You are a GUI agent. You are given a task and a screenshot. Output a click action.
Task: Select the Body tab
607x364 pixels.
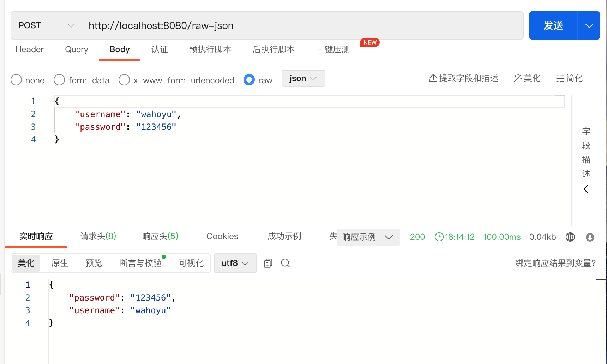120,49
